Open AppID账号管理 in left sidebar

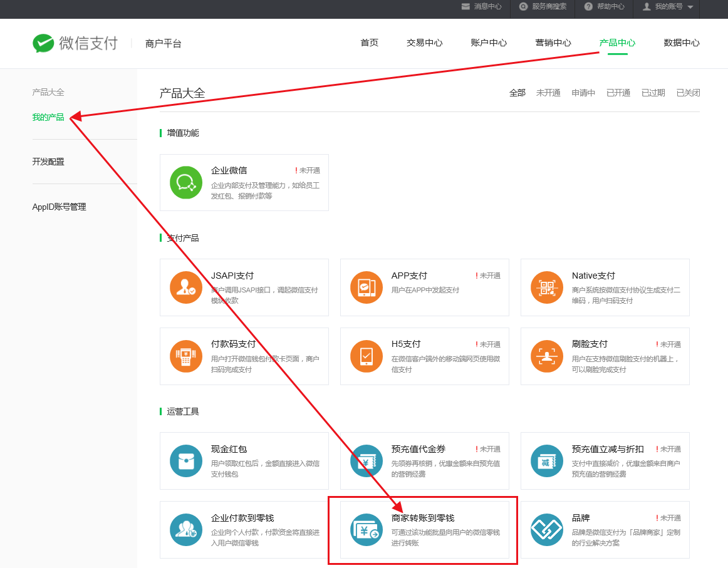[59, 207]
